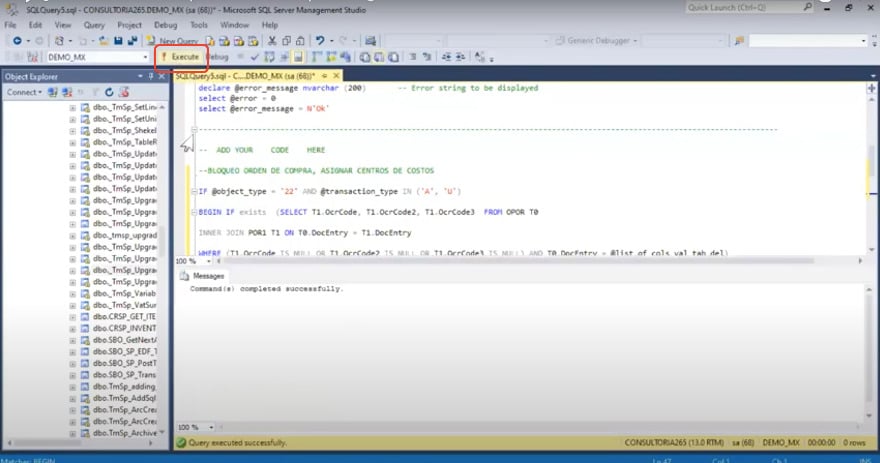Screen dimensions: 880x463
Task: Navigate backward with the back arrow icon
Action: [x=17, y=41]
